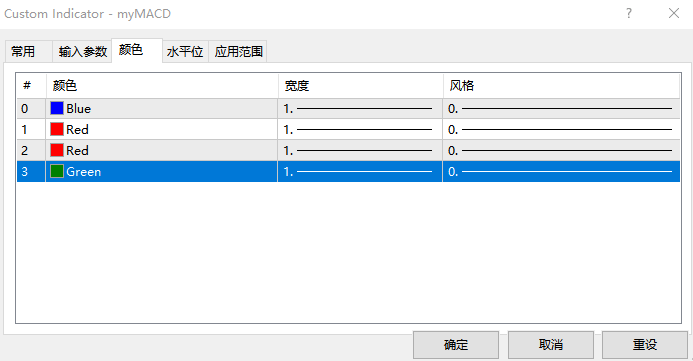Click the 宽度 column header

tap(361, 86)
